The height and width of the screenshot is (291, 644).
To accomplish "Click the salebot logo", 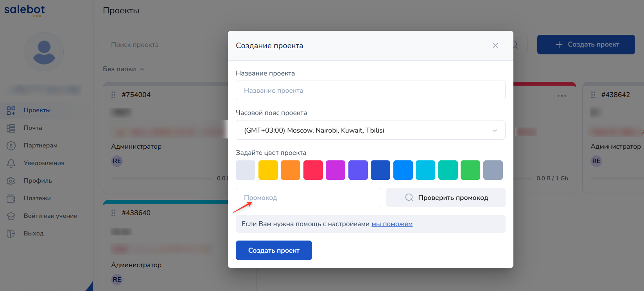I will tap(25, 10).
